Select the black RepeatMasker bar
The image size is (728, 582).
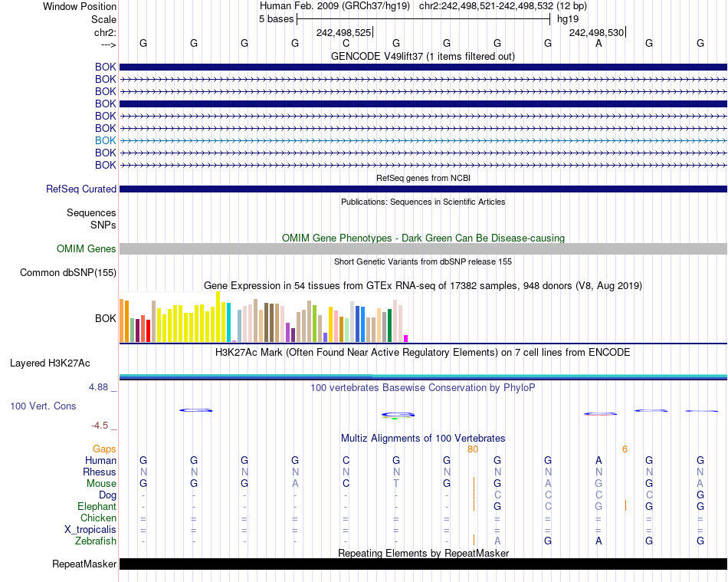(x=423, y=564)
